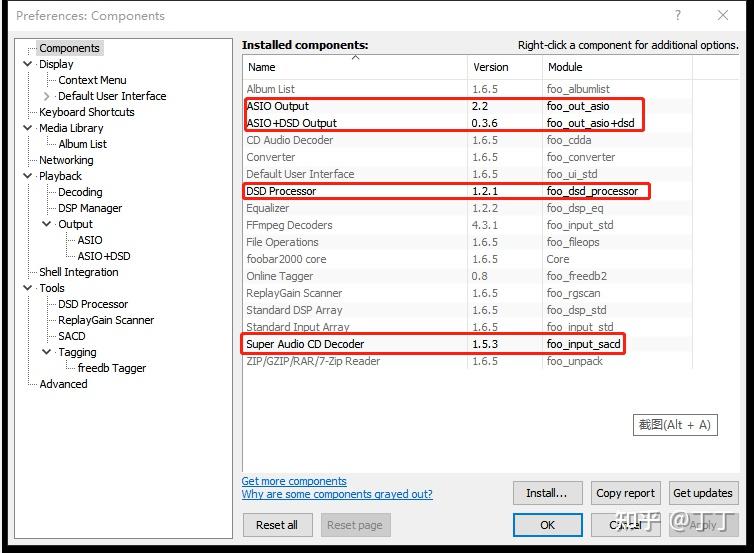Click the Get updates button
The image size is (754, 553).
point(703,493)
